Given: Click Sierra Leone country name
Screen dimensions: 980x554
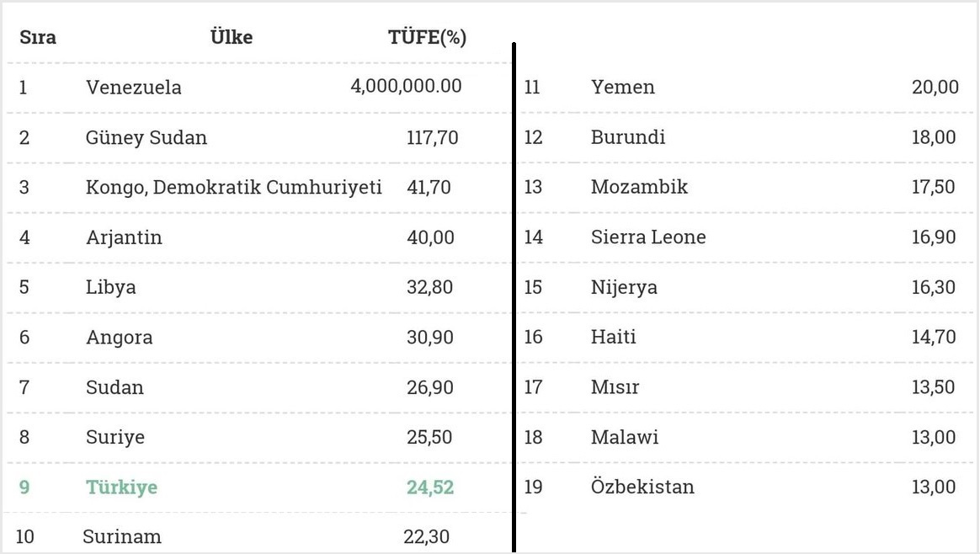Looking at the screenshot, I should [x=648, y=237].
